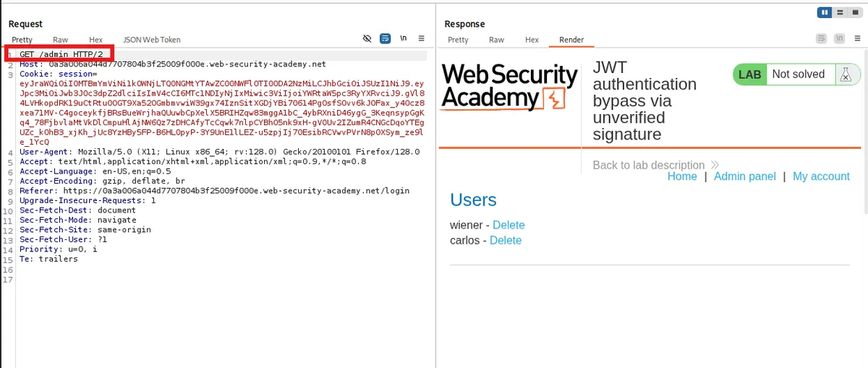Delete the carlos user
Image resolution: width=868 pixels, height=368 pixels.
coord(506,240)
